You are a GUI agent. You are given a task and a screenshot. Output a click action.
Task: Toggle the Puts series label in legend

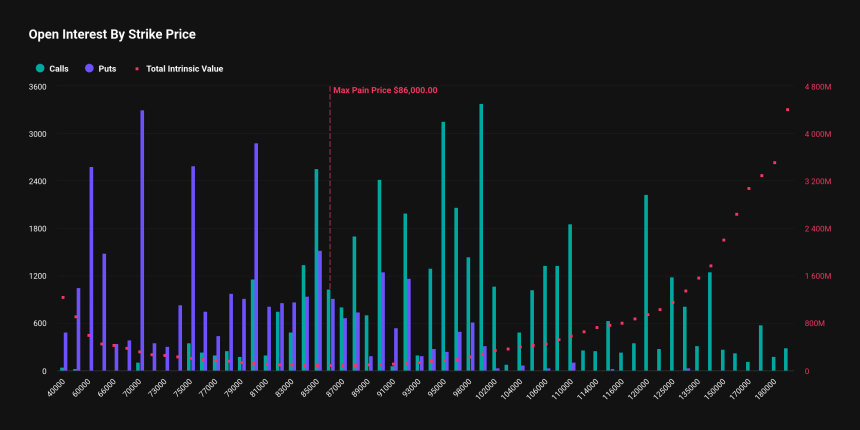[107, 69]
